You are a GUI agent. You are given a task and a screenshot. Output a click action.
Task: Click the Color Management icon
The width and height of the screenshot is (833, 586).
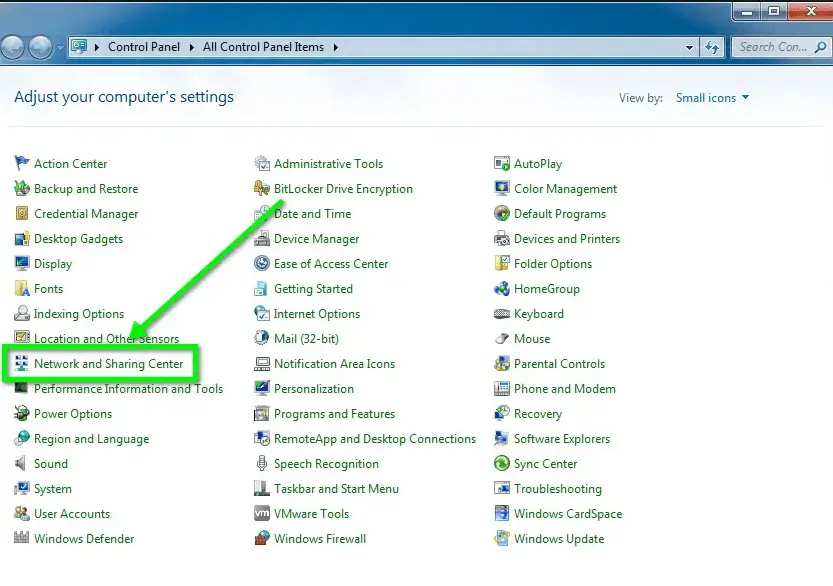pyautogui.click(x=502, y=188)
